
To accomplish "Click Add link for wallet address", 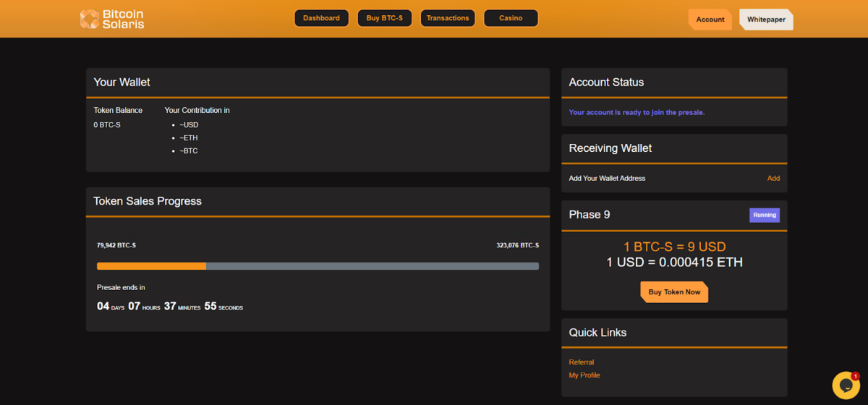I will click(773, 178).
